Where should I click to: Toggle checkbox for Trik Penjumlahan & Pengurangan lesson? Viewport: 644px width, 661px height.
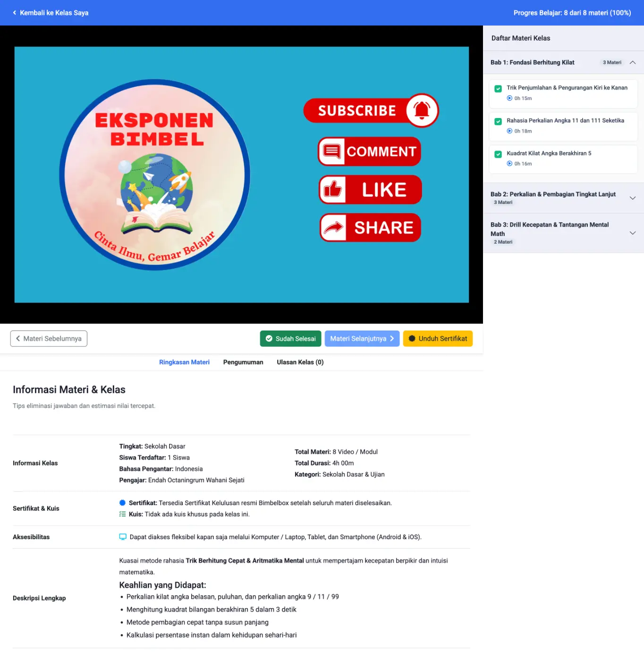(498, 89)
